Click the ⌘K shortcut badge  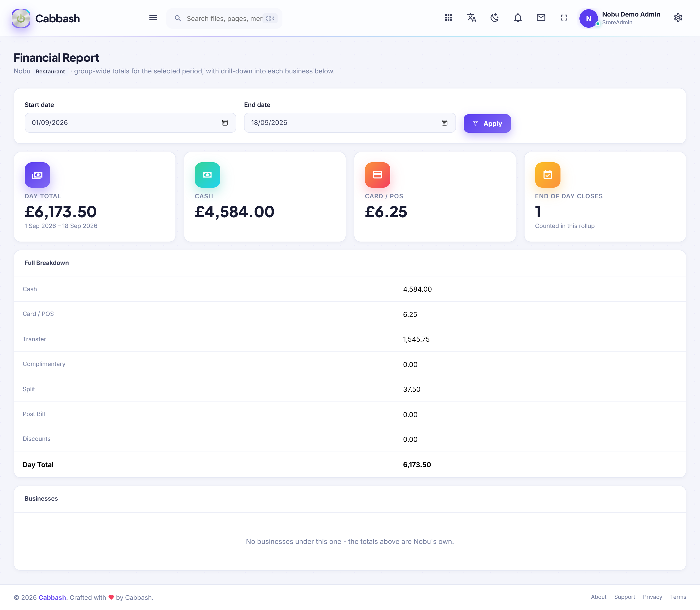click(x=270, y=18)
